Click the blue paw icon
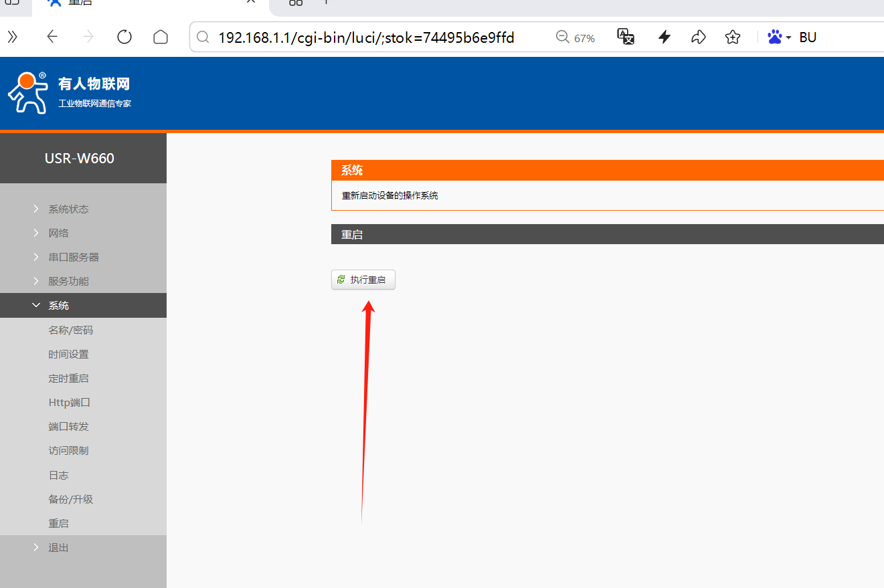884x588 pixels. click(x=775, y=37)
